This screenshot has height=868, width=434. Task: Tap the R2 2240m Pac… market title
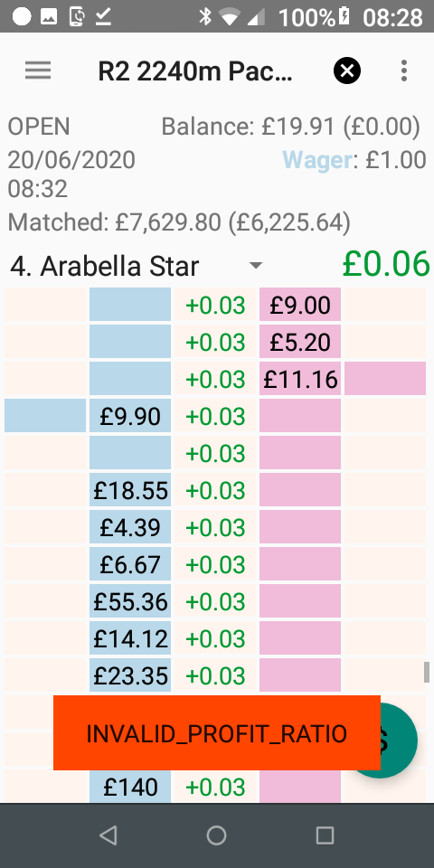click(195, 71)
